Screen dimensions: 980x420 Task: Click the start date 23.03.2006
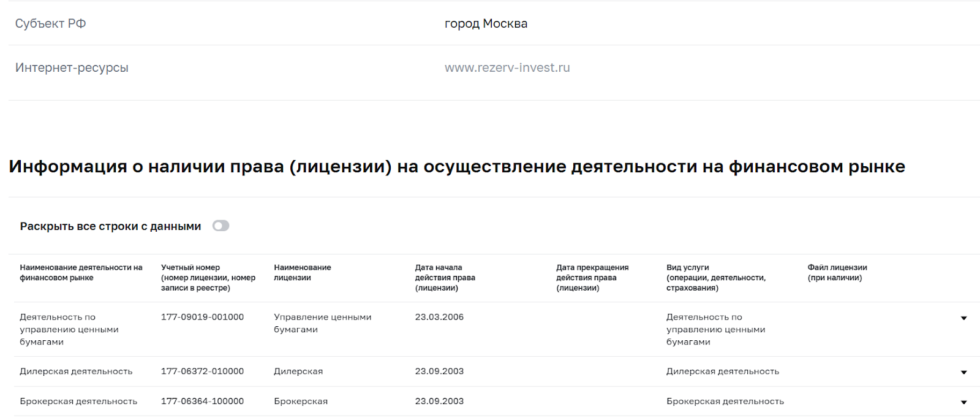coord(439,317)
